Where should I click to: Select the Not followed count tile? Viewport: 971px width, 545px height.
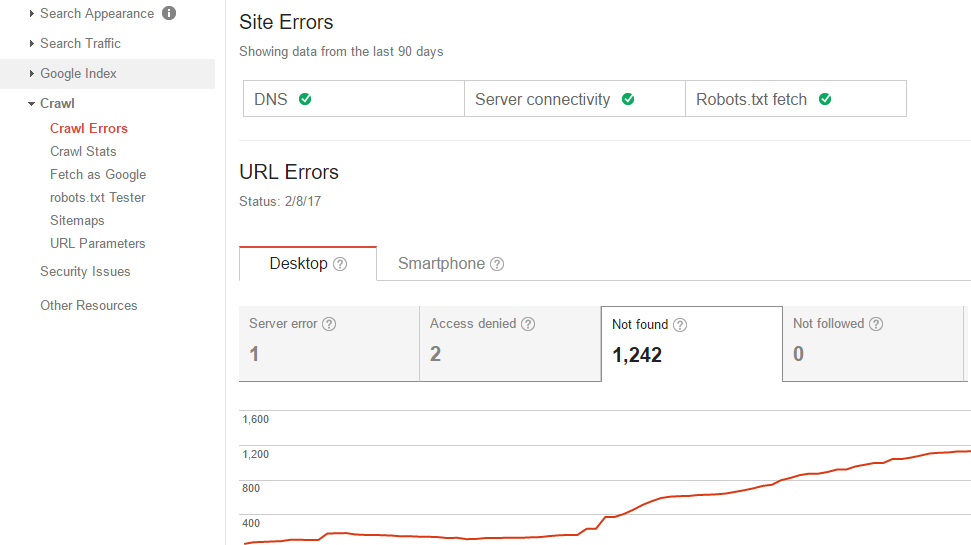click(873, 344)
